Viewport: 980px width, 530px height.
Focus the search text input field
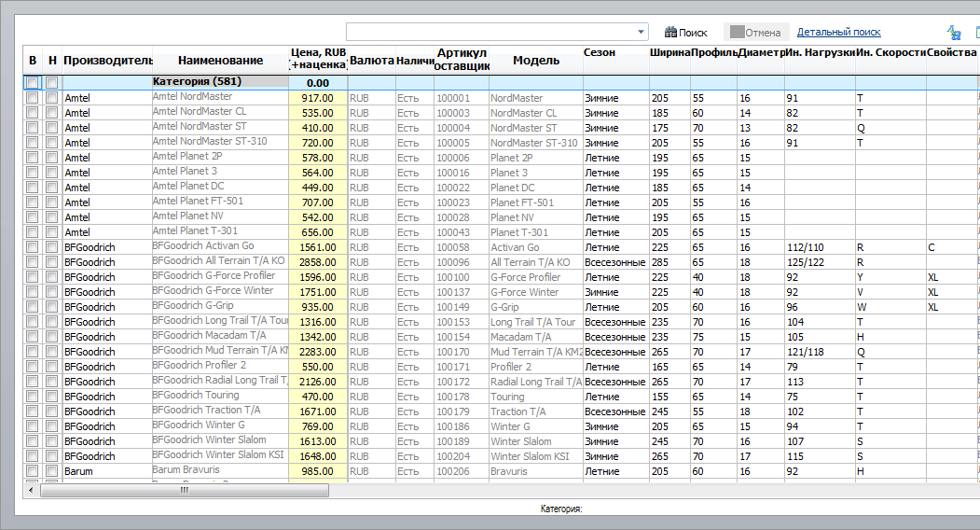click(490, 32)
